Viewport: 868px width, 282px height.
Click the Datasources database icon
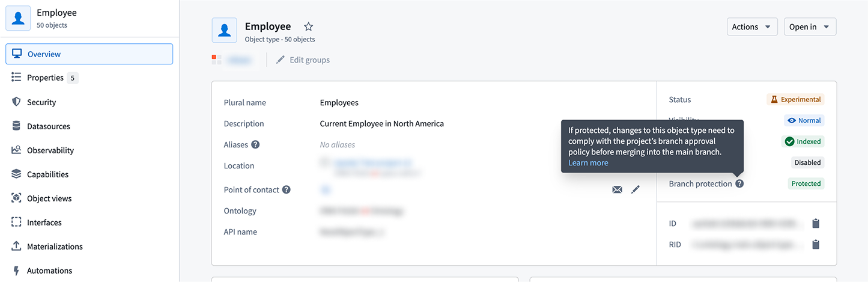[16, 126]
